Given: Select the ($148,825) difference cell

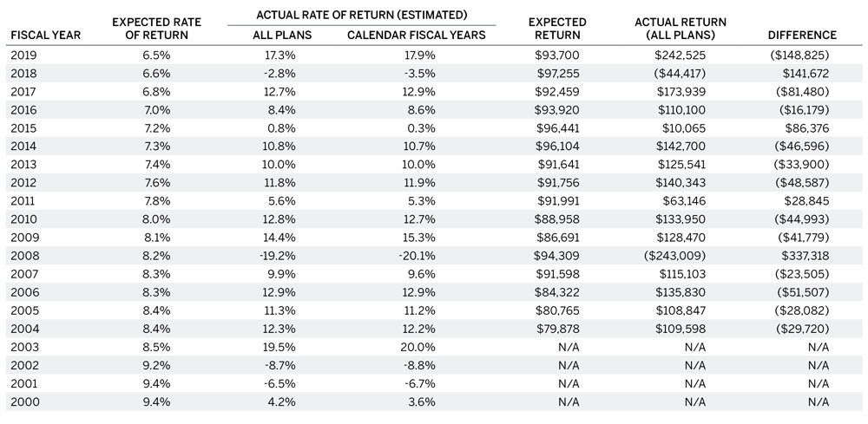Looking at the screenshot, I should pyautogui.click(x=803, y=54).
